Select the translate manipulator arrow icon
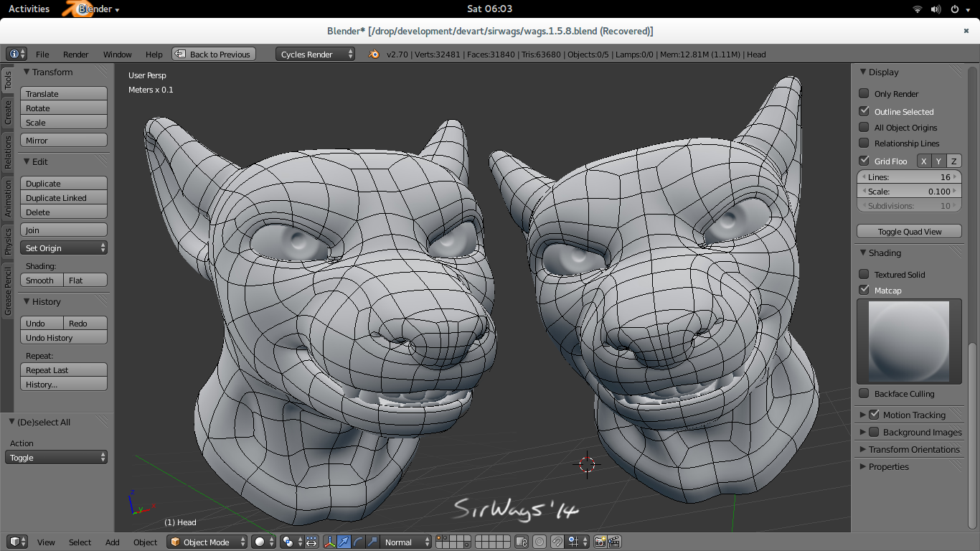Viewport: 980px width, 551px height. 344,542
